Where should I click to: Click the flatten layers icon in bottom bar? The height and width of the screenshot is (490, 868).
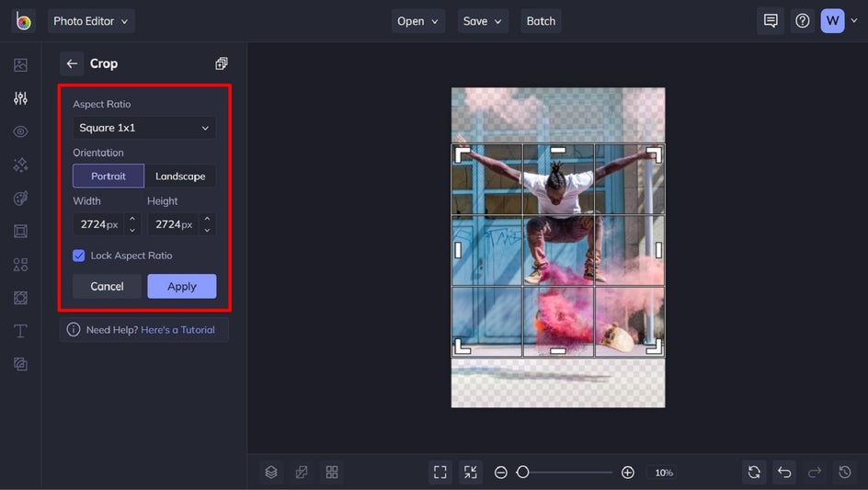[302, 472]
